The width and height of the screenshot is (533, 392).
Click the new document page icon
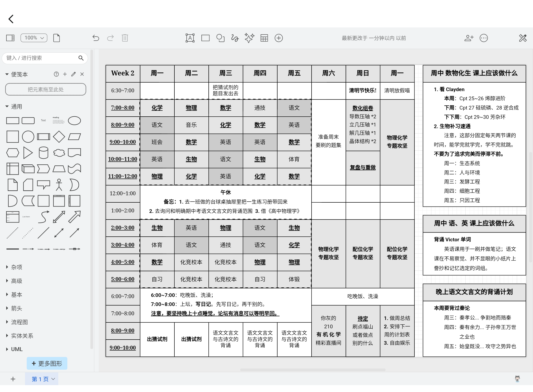[57, 38]
